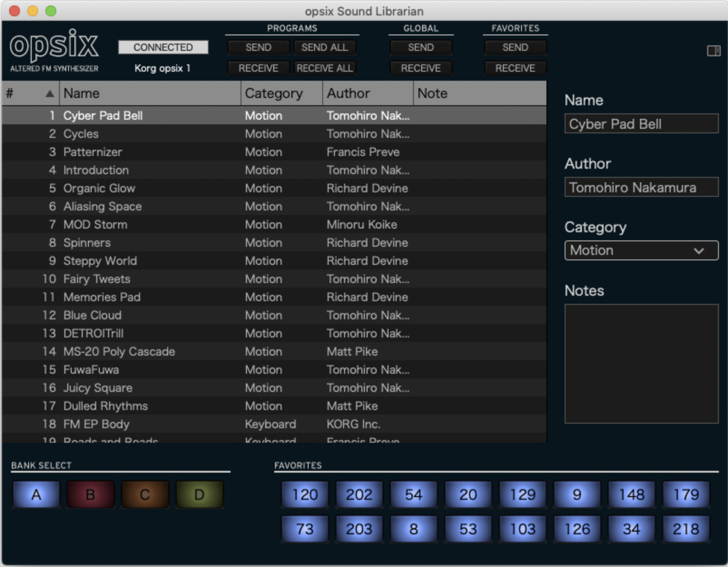Select favorite slot 73
The height and width of the screenshot is (567, 728).
click(x=305, y=529)
